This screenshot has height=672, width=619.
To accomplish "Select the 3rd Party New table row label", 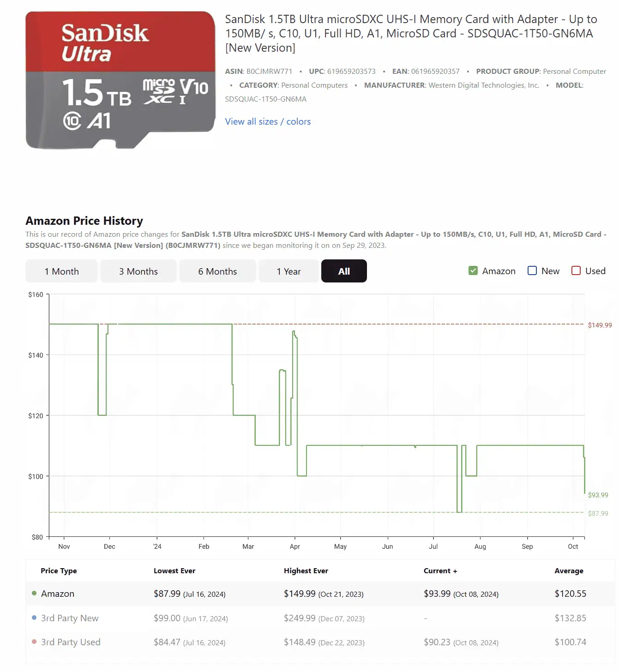I will (70, 618).
